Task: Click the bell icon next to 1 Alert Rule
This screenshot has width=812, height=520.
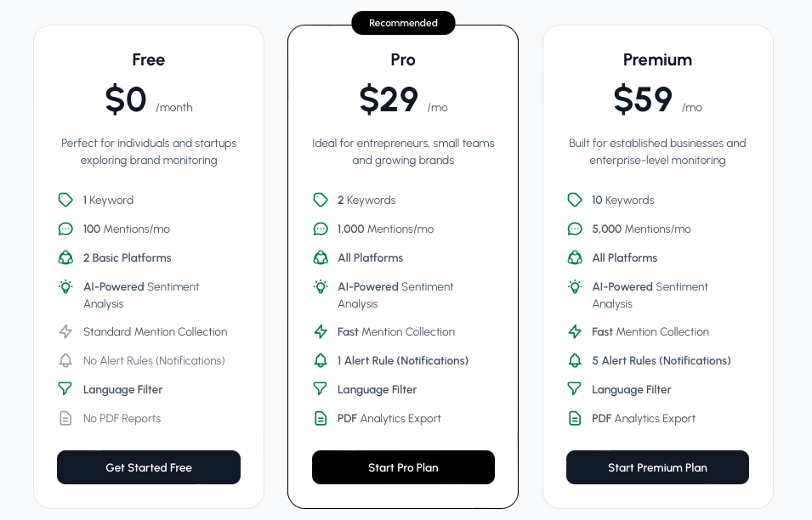Action: point(321,360)
